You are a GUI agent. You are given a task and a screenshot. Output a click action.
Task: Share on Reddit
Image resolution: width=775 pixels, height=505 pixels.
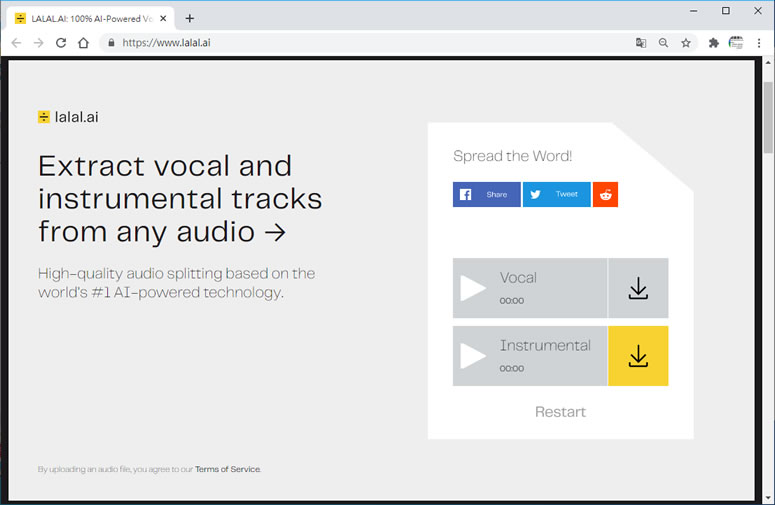(x=605, y=194)
